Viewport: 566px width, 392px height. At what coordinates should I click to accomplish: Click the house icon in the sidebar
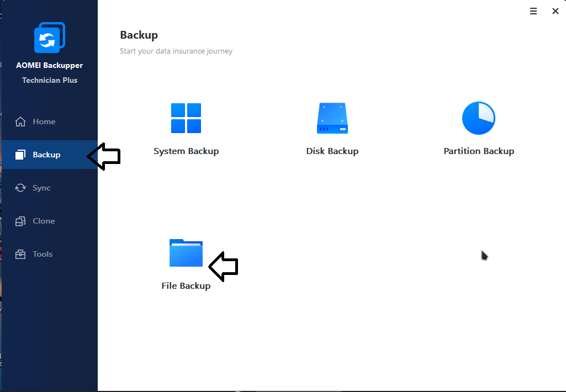(20, 121)
